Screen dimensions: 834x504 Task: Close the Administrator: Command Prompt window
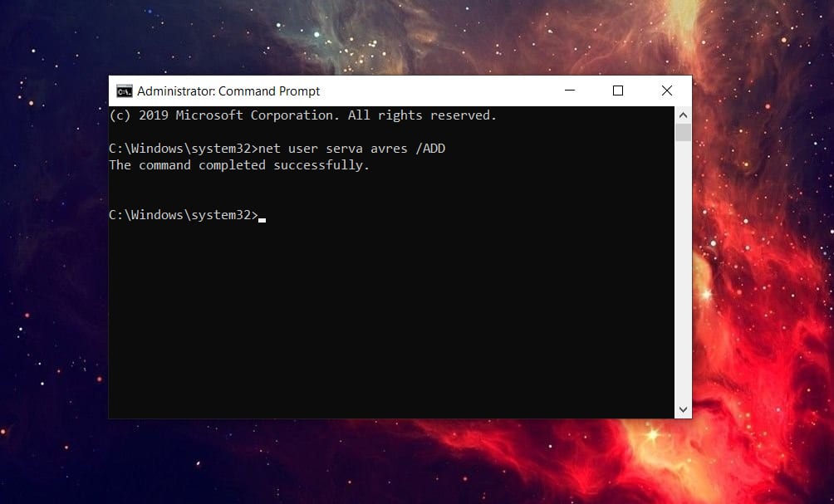coord(667,91)
